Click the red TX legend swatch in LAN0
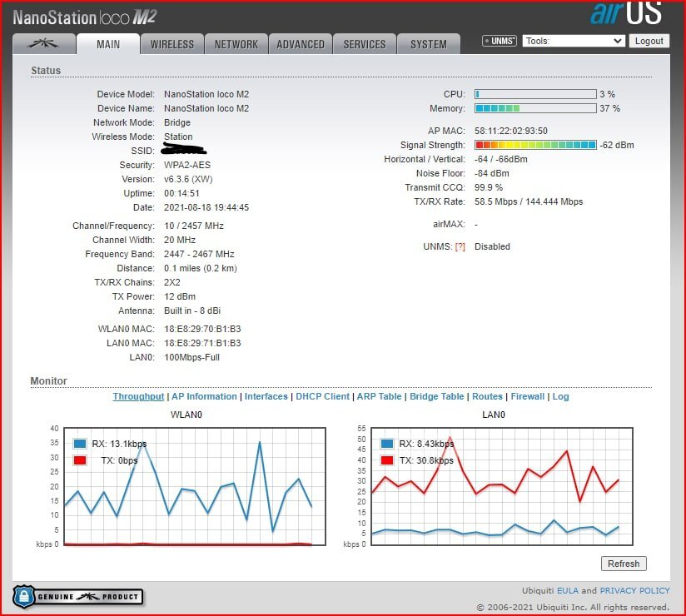This screenshot has width=686, height=616. point(387,460)
